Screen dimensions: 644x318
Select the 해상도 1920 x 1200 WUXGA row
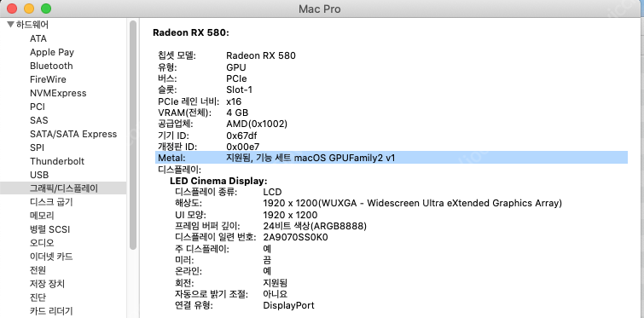pyautogui.click(x=368, y=204)
